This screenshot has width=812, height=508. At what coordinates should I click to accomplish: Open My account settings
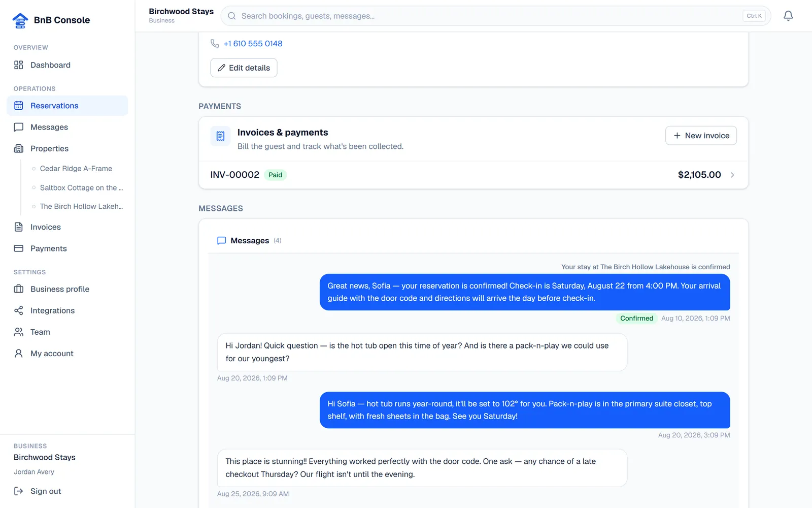click(x=67, y=353)
